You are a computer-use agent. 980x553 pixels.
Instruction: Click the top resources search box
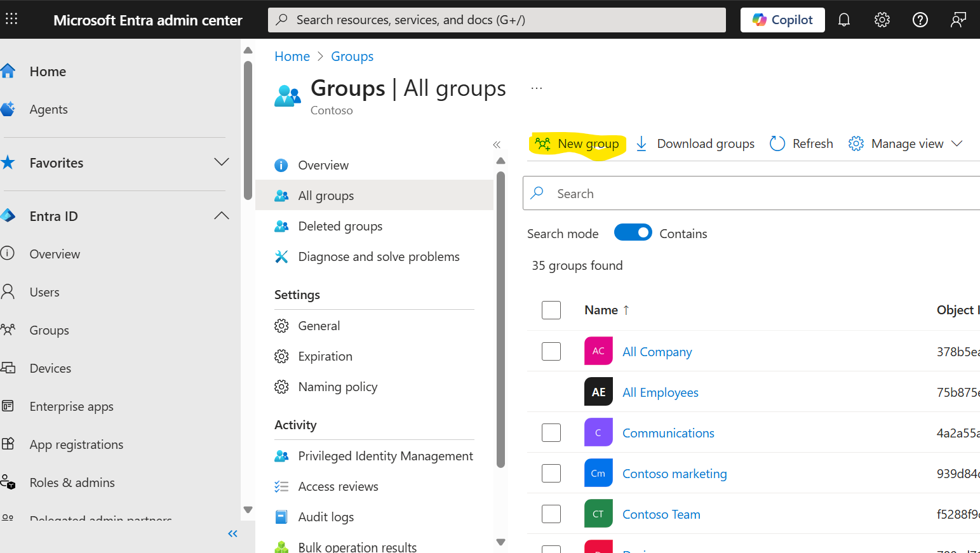[497, 20]
